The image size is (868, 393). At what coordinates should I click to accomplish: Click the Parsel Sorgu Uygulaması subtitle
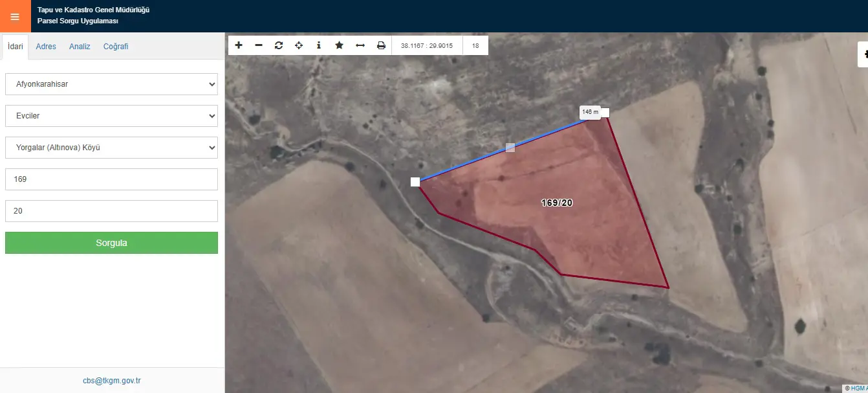78,21
